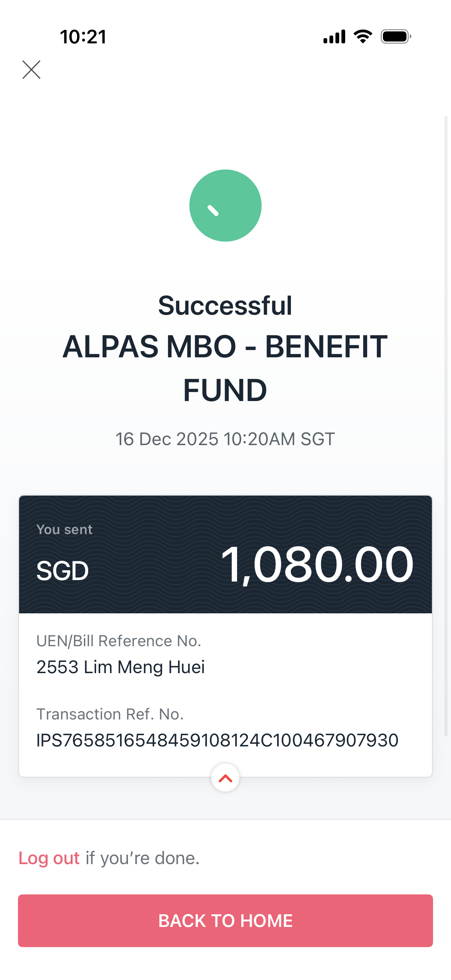Screen dimensions: 451x980
Task: Tap the green success checkmark circle
Action: coord(225,206)
